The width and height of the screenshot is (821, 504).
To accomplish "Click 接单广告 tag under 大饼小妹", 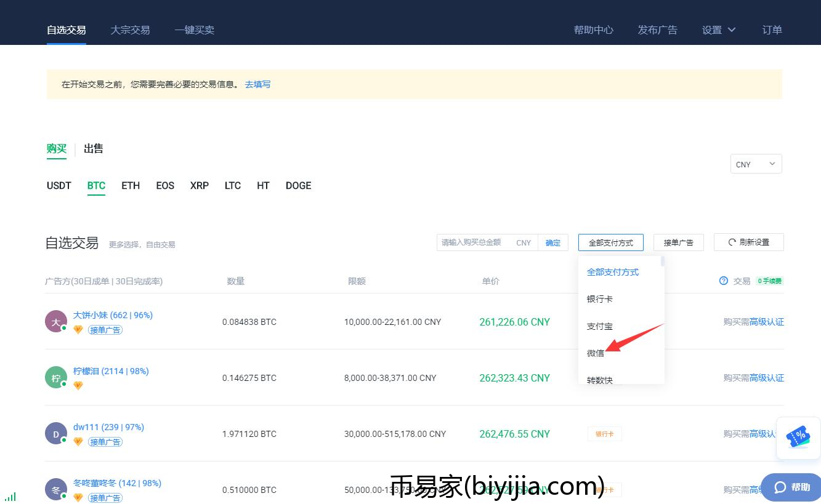I will tap(105, 330).
